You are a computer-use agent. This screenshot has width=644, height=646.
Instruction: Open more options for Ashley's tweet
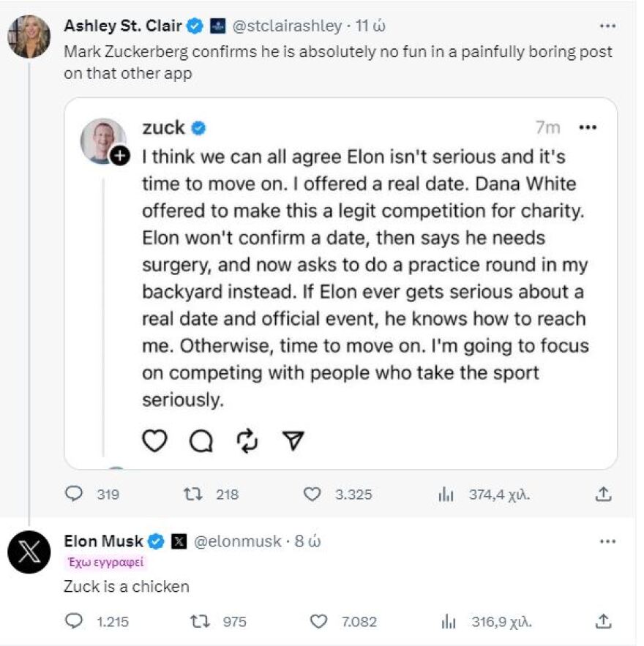pos(607,26)
